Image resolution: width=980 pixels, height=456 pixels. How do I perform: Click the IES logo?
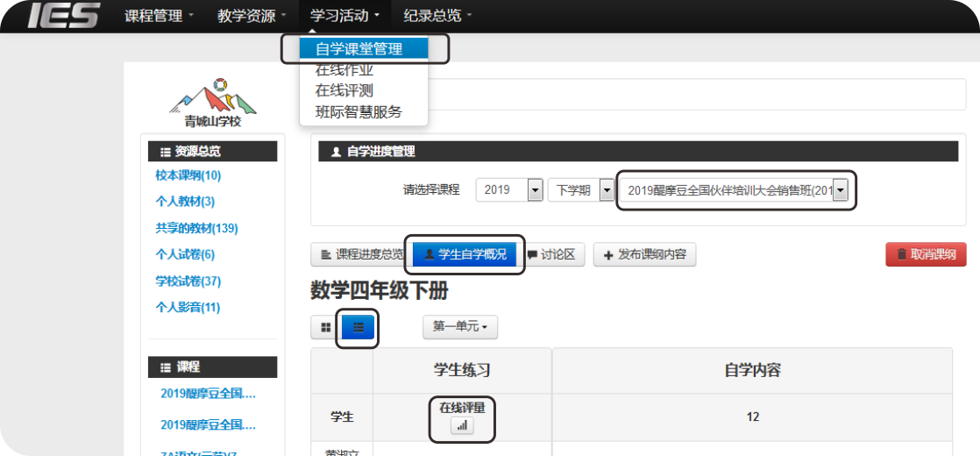pos(62,16)
